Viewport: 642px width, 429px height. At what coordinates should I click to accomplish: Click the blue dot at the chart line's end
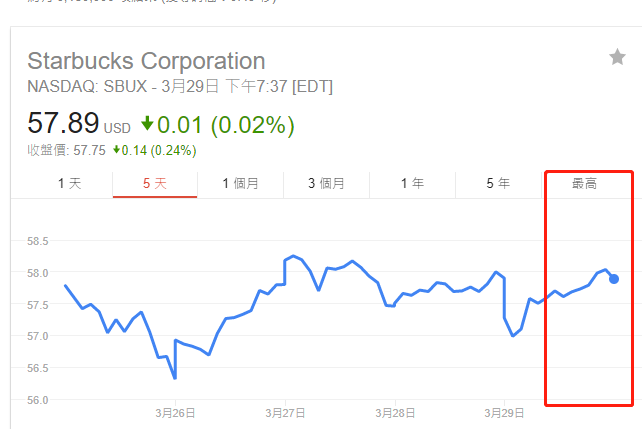pos(614,279)
